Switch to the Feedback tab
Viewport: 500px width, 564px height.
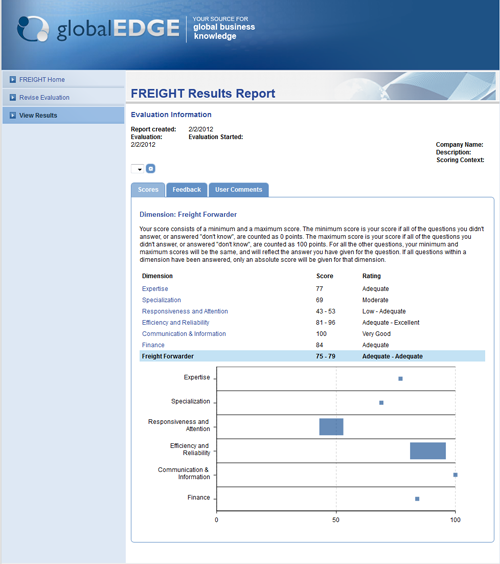tap(187, 190)
